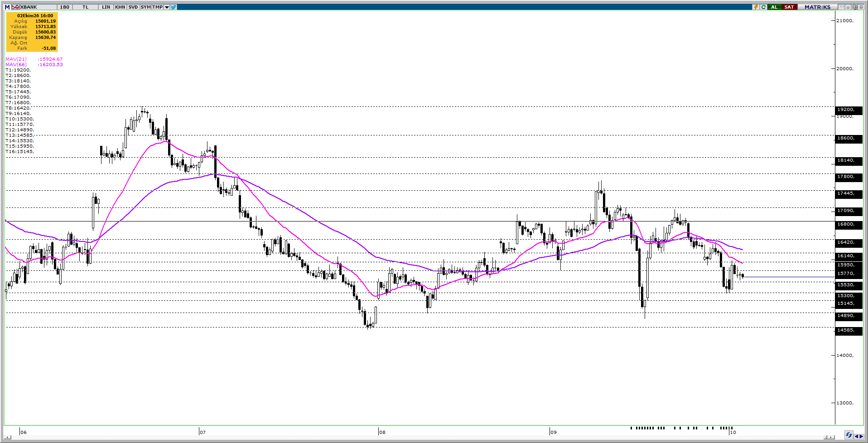Click the yellow OHLC data box
Image resolution: width=868 pixels, height=443 pixels.
point(32,32)
